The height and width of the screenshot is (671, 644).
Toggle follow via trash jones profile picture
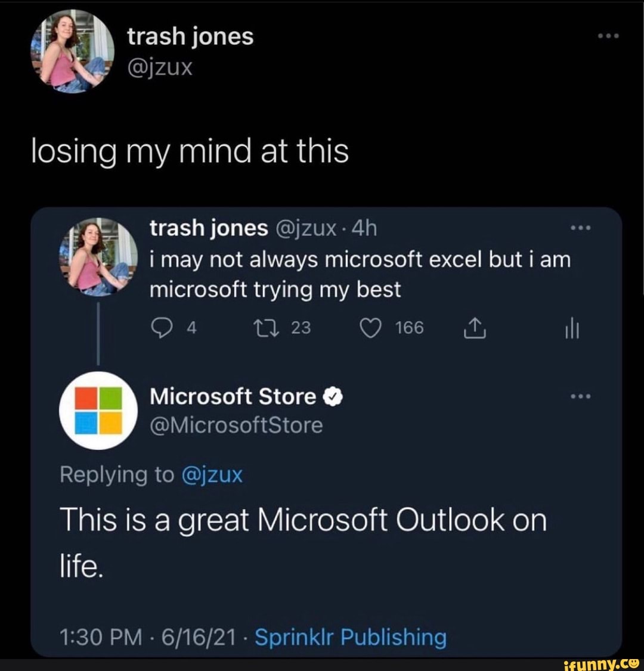[73, 52]
